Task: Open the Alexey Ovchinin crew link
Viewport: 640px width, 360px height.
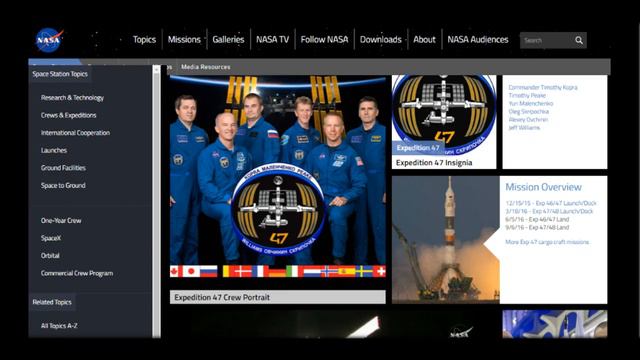Action: [528, 120]
